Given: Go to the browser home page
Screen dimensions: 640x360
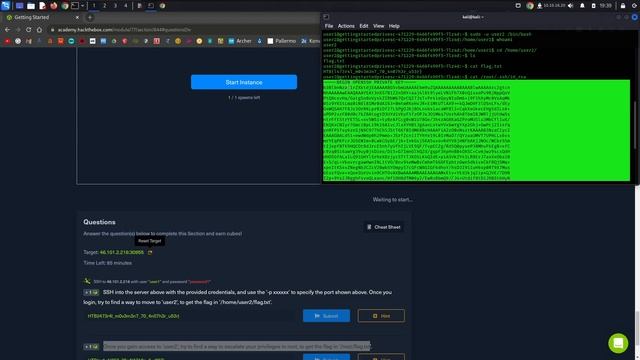Looking at the screenshot, I should (39, 30).
